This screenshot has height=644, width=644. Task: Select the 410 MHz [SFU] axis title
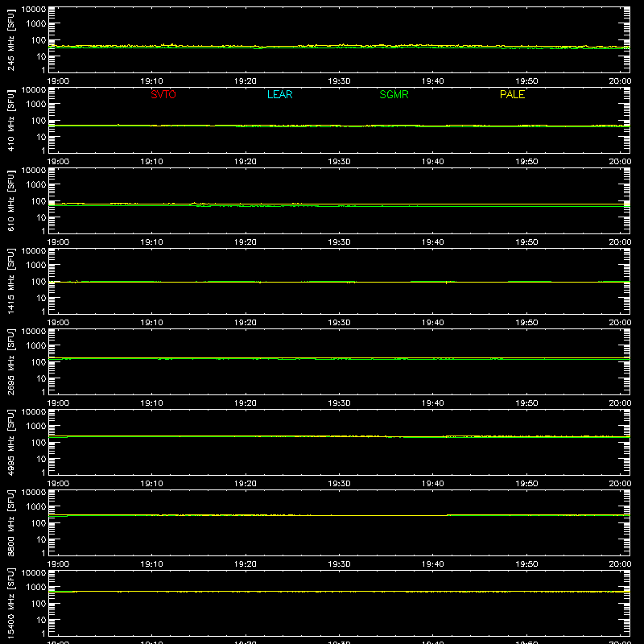pyautogui.click(x=11, y=120)
